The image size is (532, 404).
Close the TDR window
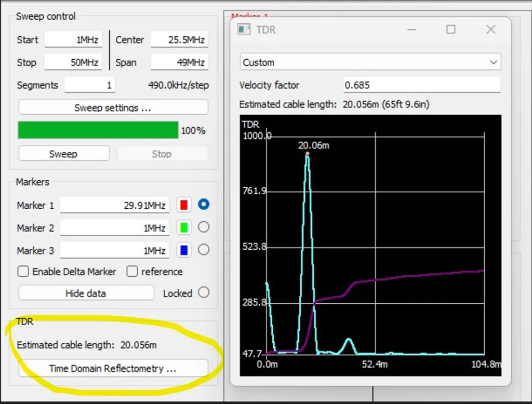pyautogui.click(x=491, y=30)
